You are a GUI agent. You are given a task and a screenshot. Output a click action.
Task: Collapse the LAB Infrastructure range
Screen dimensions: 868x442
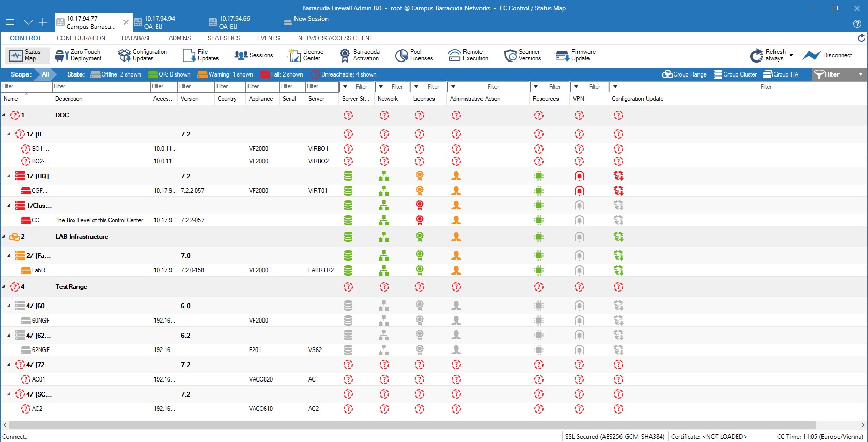(x=4, y=237)
